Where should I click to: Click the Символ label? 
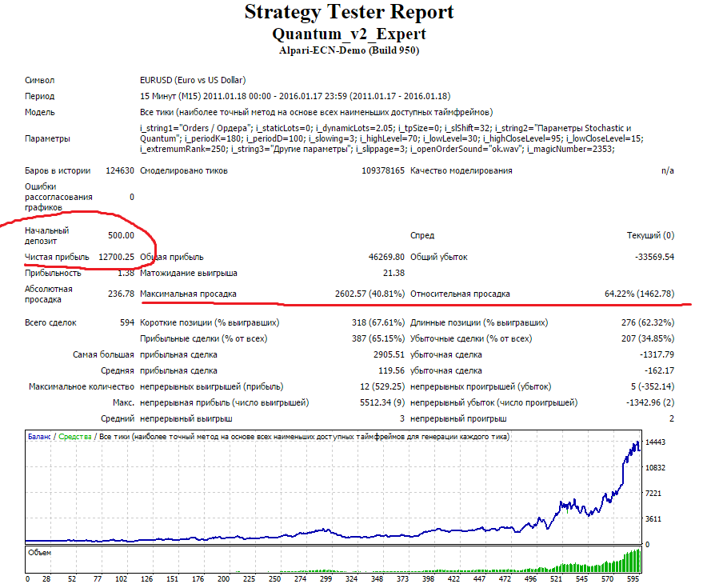pos(39,80)
